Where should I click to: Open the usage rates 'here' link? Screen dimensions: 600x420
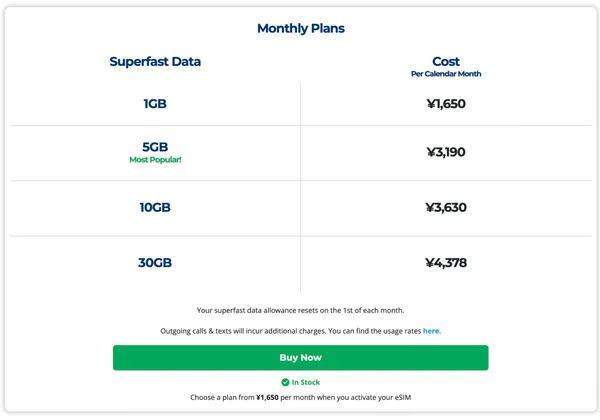431,331
